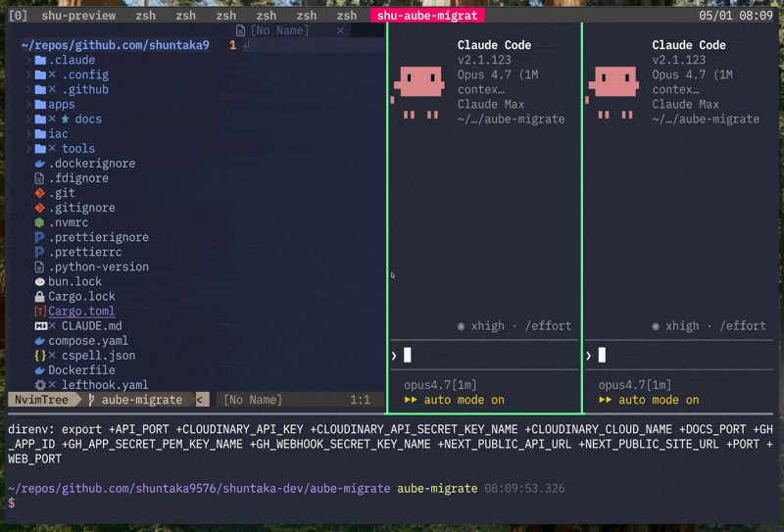Click the TOML icon beside Cargo.toml
The width and height of the screenshot is (784, 532).
coord(40,311)
